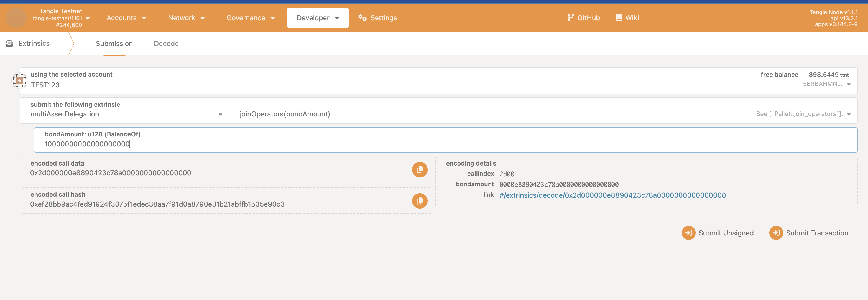Open the multiAssetDelegation pallet dropdown

(x=220, y=114)
